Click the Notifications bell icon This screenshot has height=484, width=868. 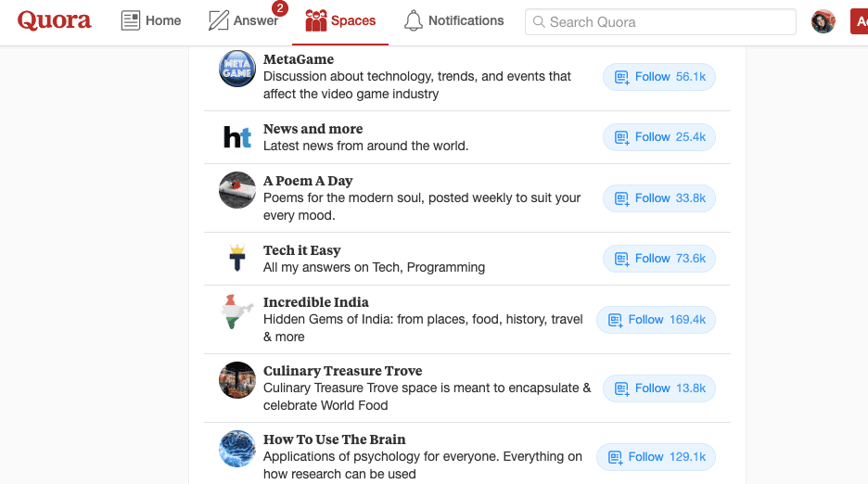click(x=413, y=21)
